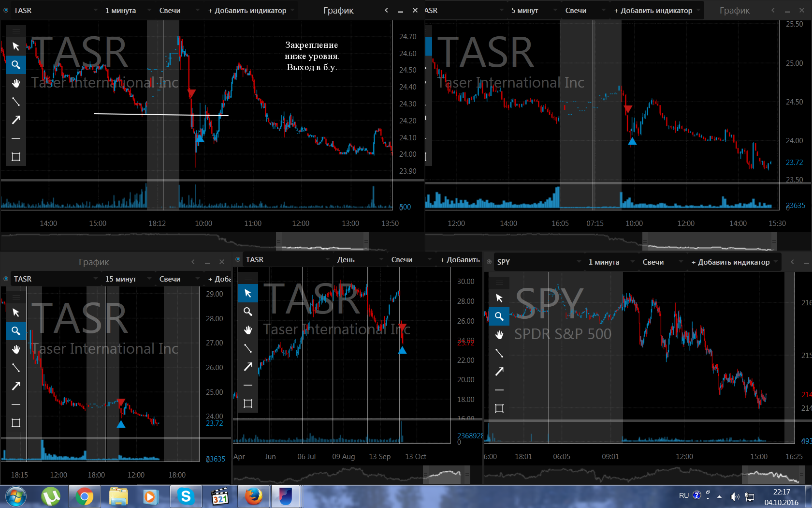Click the 'График' title of top-left window
This screenshot has height=508, width=812.
point(338,10)
